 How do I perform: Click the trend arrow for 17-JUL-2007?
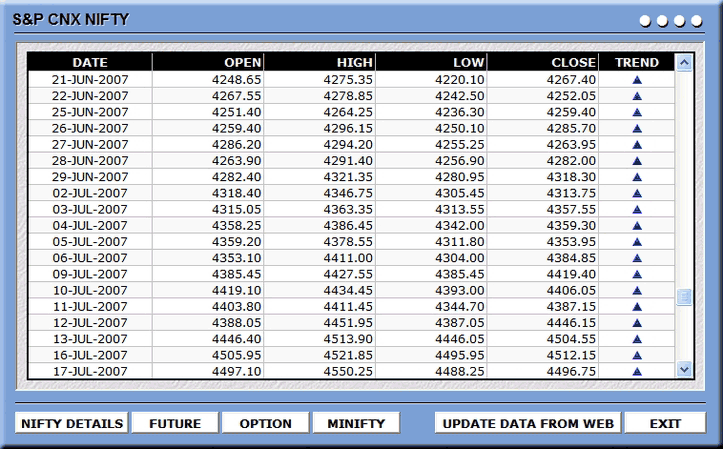pos(636,371)
